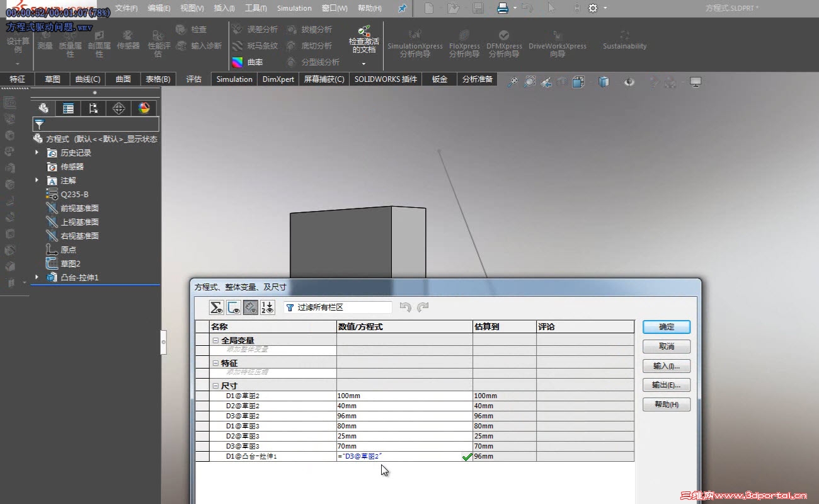Expand the 历史记录 tree node
819x504 pixels.
(x=37, y=152)
